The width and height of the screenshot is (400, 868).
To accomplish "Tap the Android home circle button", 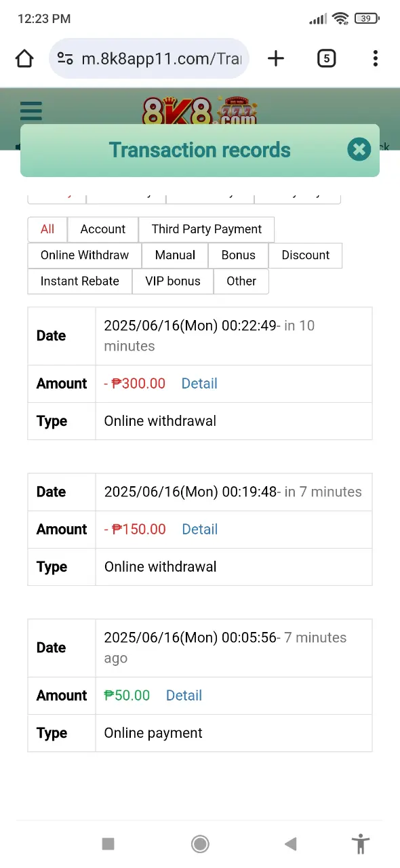I will pos(200,844).
